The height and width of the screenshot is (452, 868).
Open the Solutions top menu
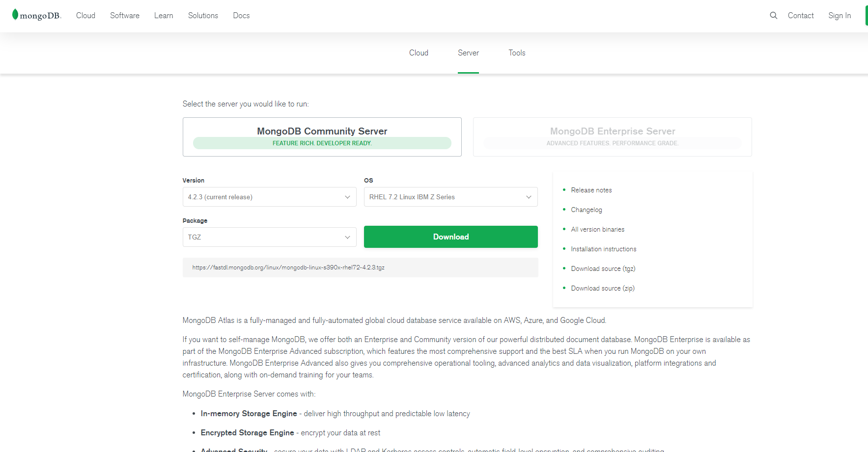203,16
